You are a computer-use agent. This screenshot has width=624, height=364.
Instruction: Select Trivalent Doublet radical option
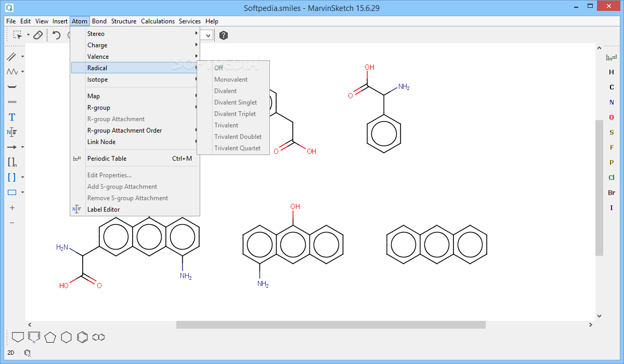[x=233, y=137]
